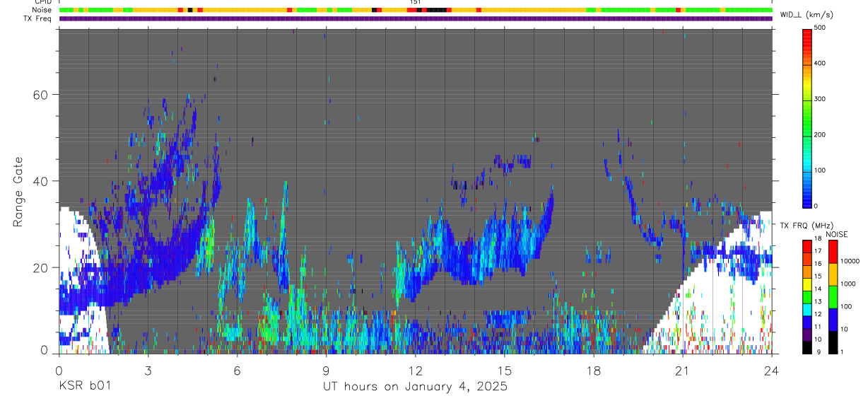Click the 300 tick on width colorbar
868x401 pixels.
pos(821,99)
